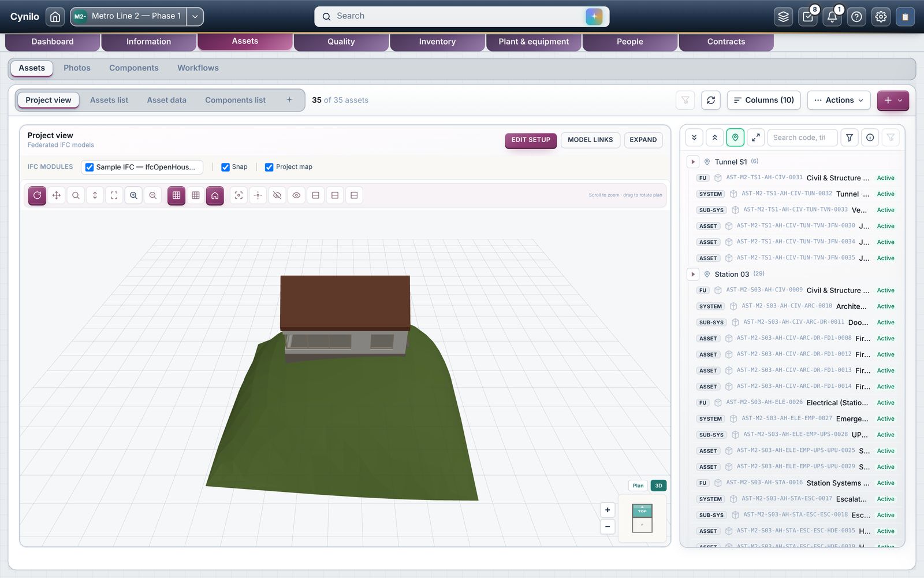Click the TOP view cube thumbnail
924x578 pixels.
642,510
